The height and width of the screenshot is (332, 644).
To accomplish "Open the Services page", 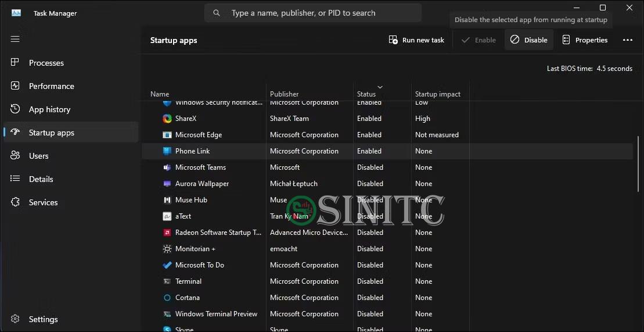I will pos(71,202).
